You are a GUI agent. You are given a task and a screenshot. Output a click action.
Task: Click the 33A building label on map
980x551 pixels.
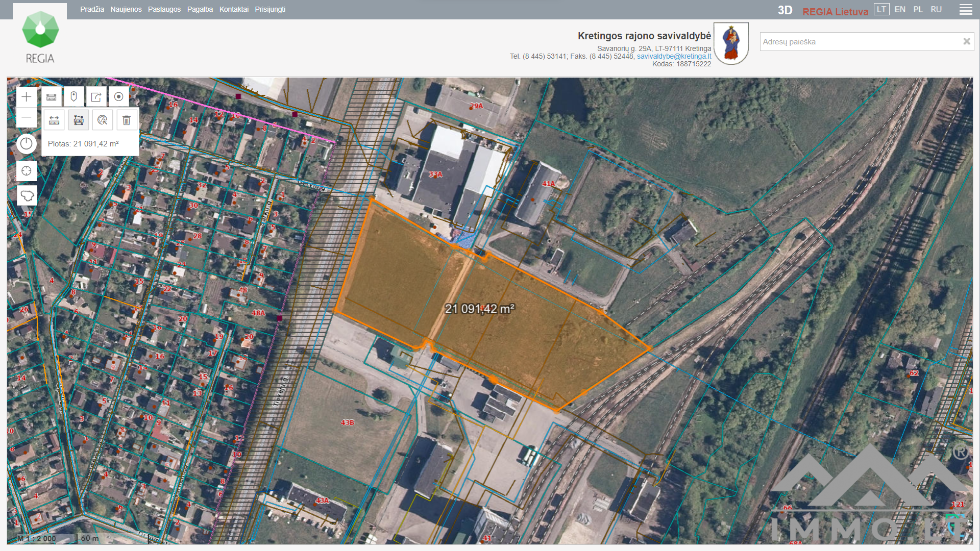point(435,174)
